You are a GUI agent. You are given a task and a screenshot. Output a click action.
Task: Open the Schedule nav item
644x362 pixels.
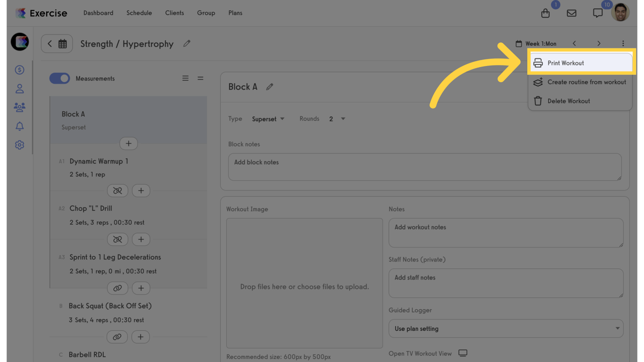[x=139, y=13]
